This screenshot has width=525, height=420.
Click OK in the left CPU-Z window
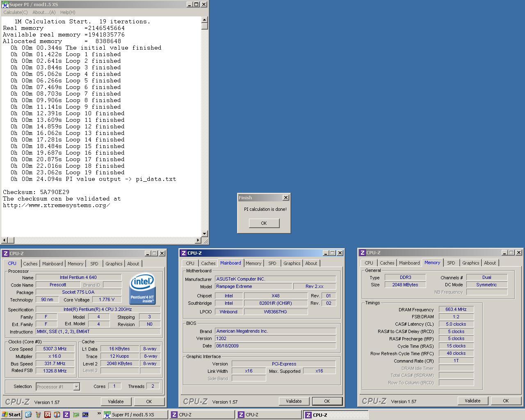149,402
